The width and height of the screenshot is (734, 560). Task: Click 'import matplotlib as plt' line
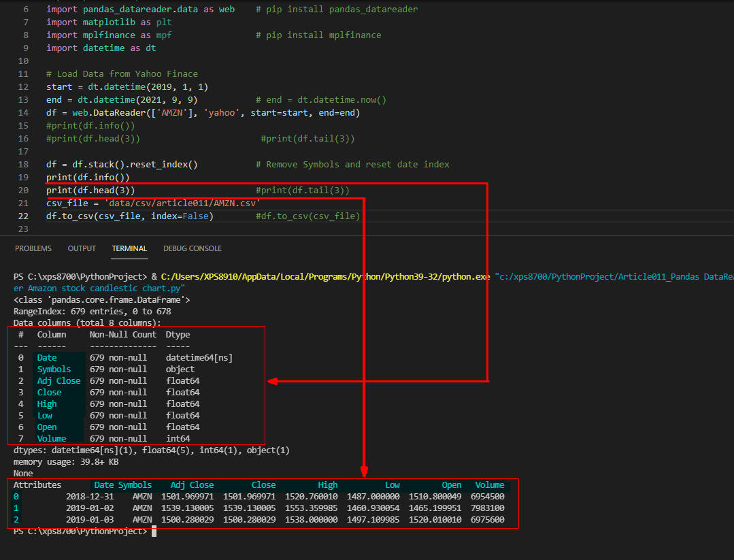point(109,22)
